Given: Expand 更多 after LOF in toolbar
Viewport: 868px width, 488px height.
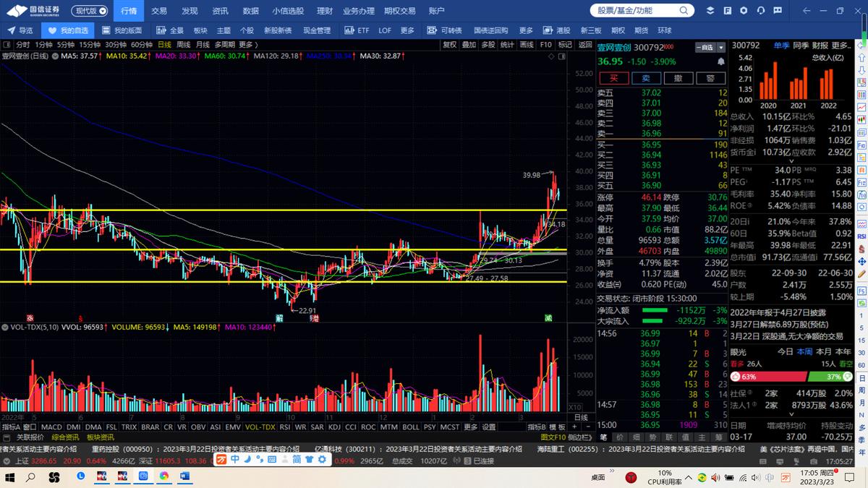Looking at the screenshot, I should 407,30.
